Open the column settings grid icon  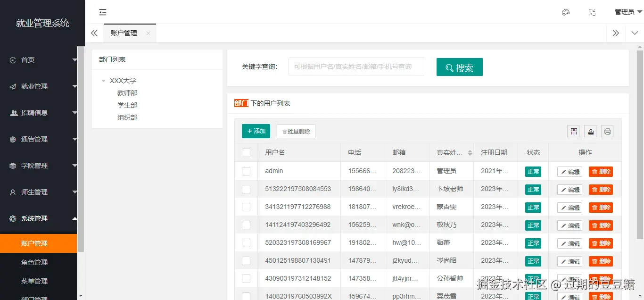coord(573,131)
